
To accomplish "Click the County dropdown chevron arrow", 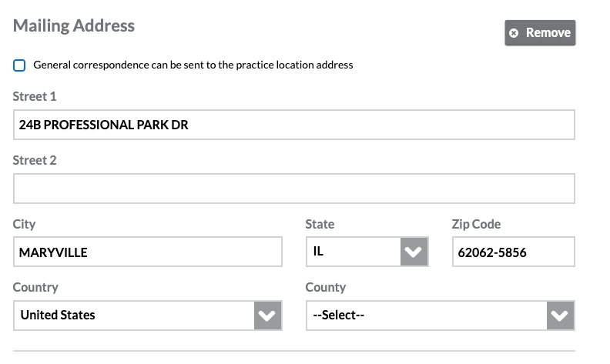I will tap(560, 315).
